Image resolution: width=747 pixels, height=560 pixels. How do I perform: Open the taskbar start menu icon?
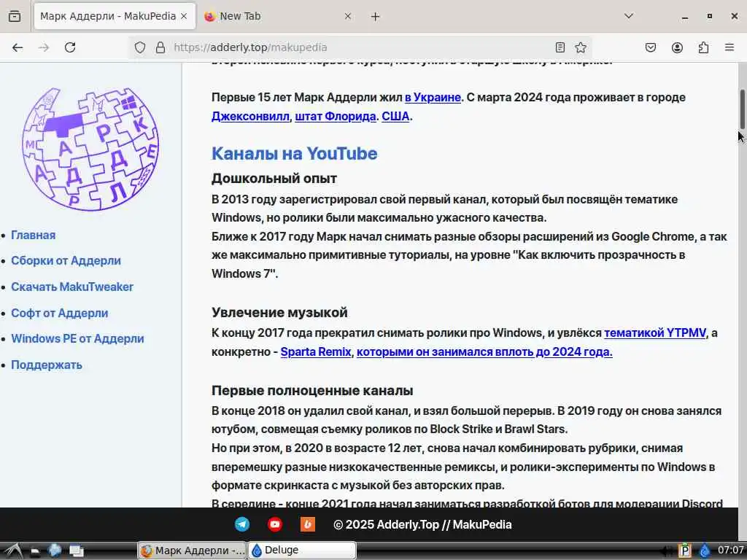[12, 551]
